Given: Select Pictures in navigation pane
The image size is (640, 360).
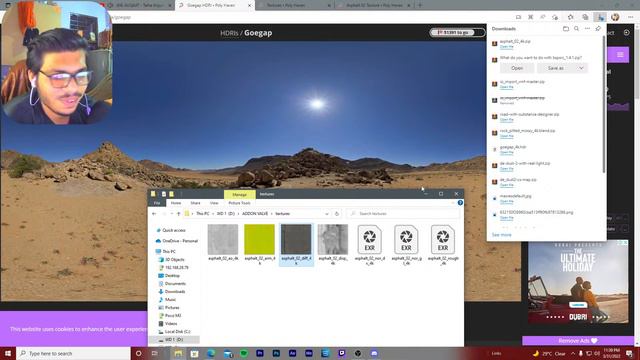Looking at the screenshot, I should pyautogui.click(x=172, y=308).
